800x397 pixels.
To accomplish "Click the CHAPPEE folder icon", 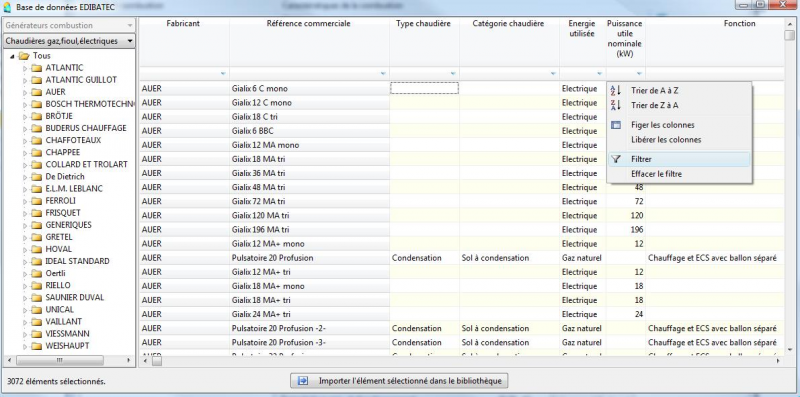I will click(x=36, y=152).
